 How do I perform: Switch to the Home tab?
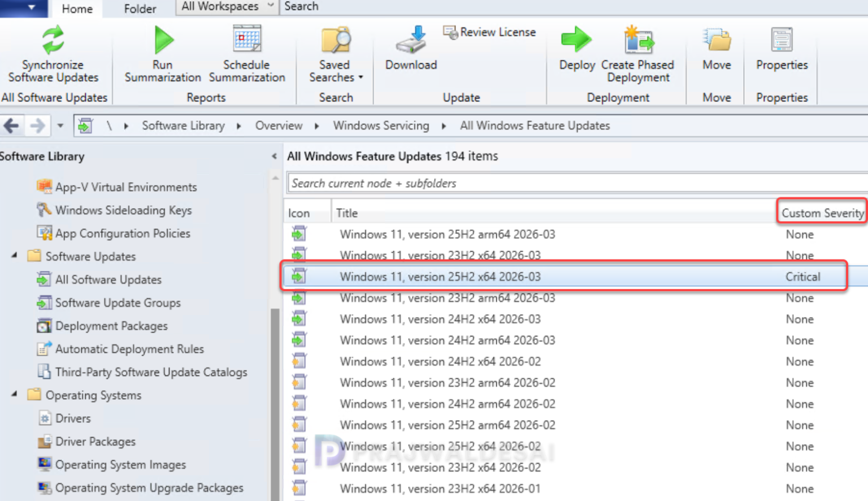[77, 8]
